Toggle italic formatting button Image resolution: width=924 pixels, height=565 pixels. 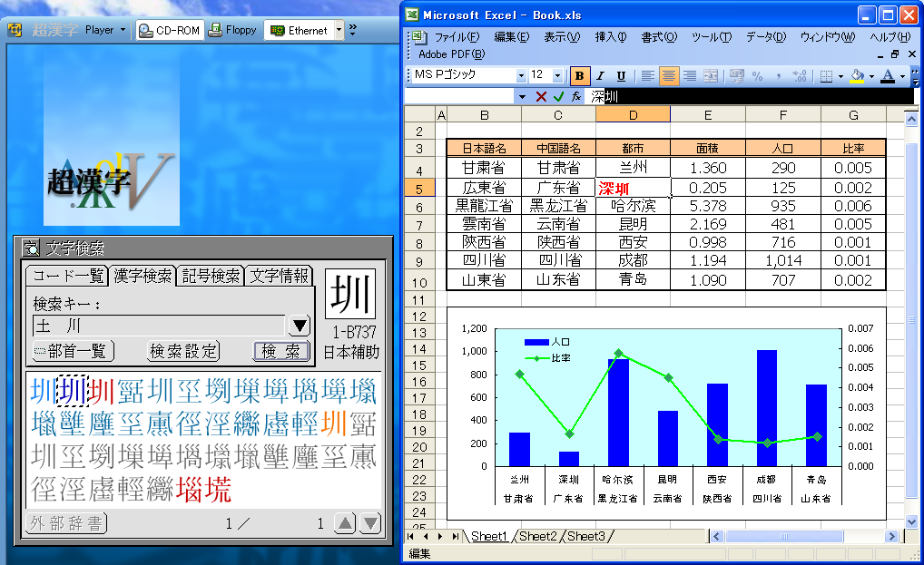[x=600, y=76]
